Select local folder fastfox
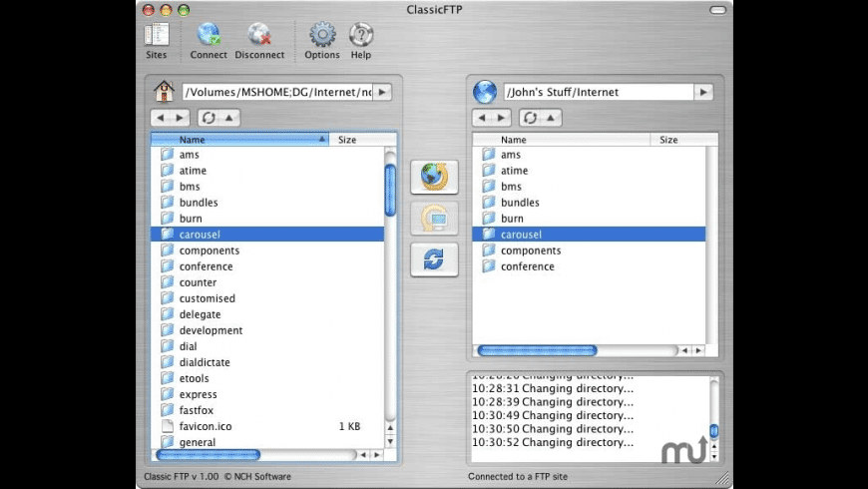The width and height of the screenshot is (868, 489). (267, 410)
